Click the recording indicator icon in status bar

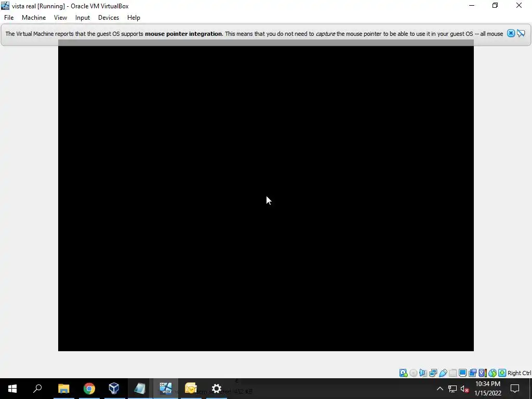pyautogui.click(x=472, y=373)
